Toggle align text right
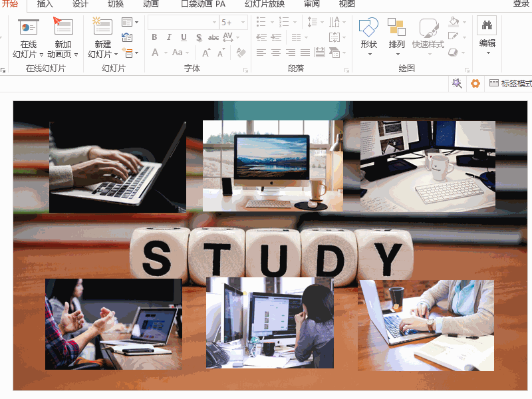Viewport: 532px width, 399px height. pyautogui.click(x=291, y=53)
